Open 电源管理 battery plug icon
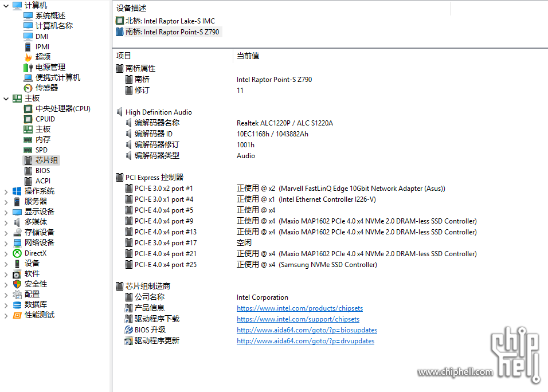This screenshot has height=392, width=548. pos(28,68)
